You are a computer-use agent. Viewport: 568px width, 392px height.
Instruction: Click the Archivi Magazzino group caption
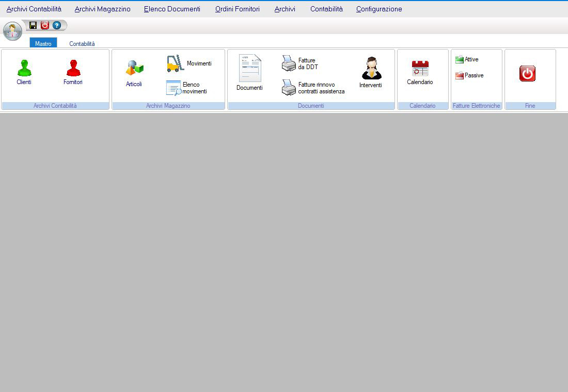coord(168,106)
